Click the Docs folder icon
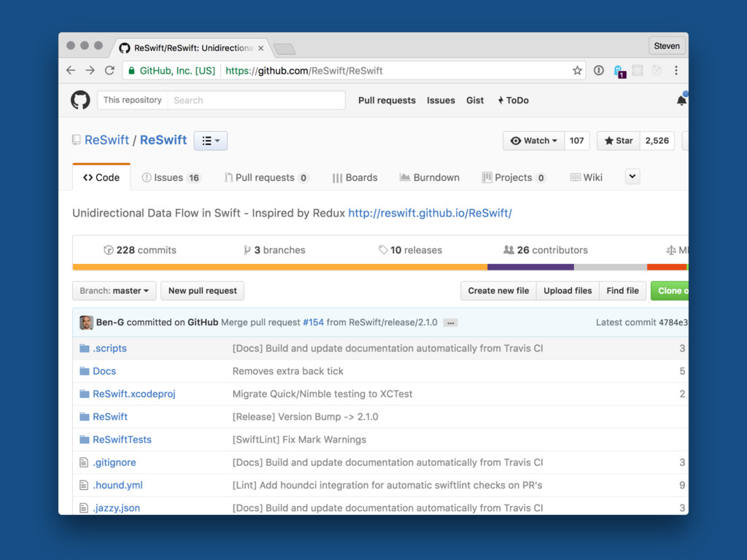Screen dimensions: 747x560 click(85, 371)
